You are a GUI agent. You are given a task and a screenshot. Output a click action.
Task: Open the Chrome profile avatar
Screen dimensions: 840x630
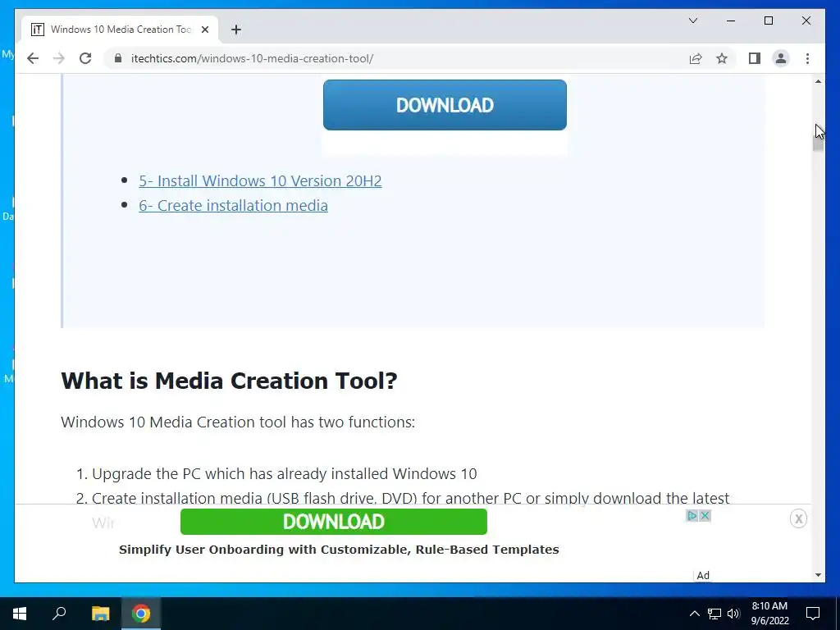[781, 58]
